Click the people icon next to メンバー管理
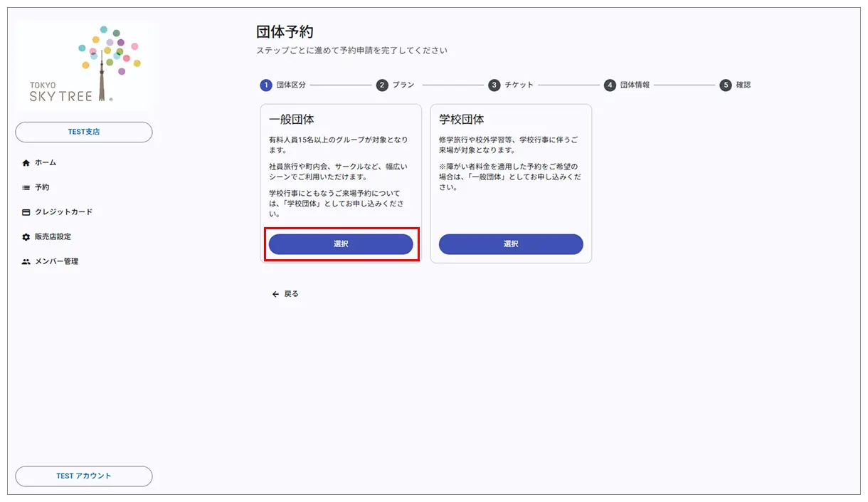Viewport: 868px width, 502px height. click(26, 261)
